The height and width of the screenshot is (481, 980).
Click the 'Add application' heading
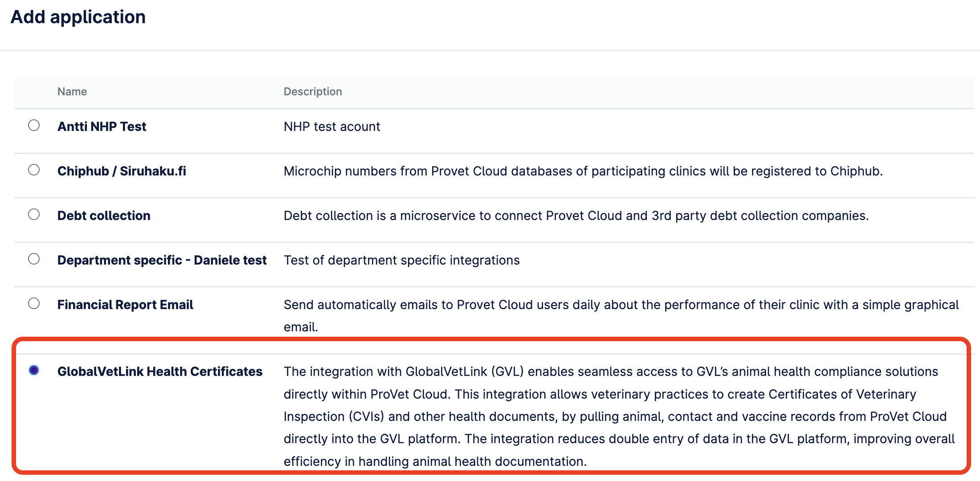click(x=78, y=17)
